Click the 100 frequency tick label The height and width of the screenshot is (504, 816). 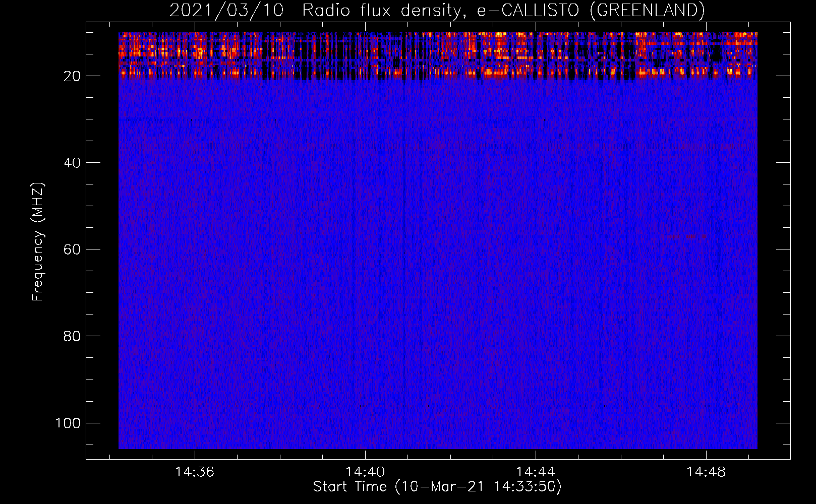(68, 423)
